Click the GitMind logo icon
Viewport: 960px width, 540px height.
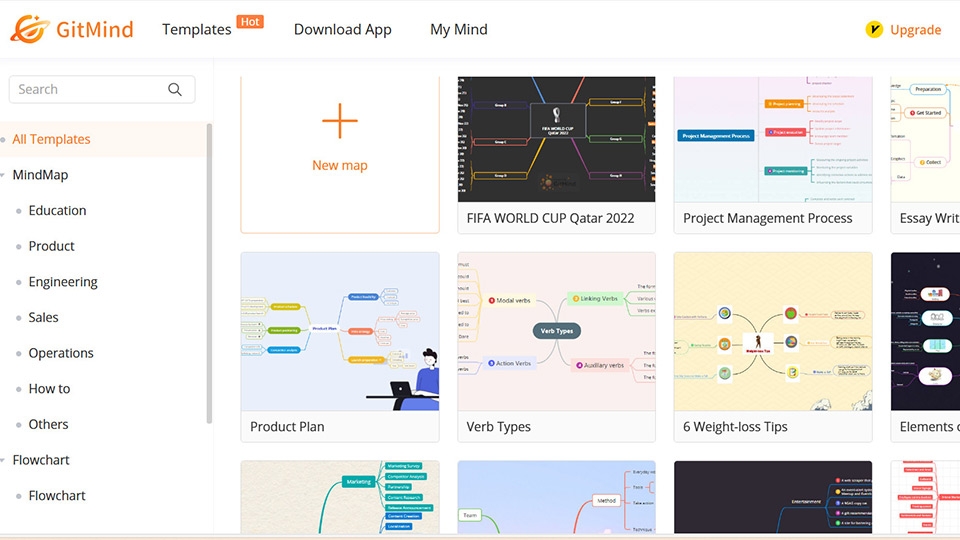tap(29, 29)
